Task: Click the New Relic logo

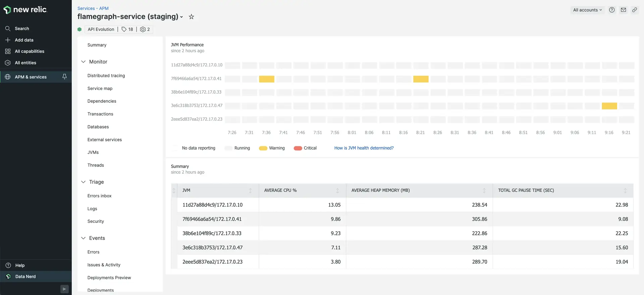Action: [25, 10]
